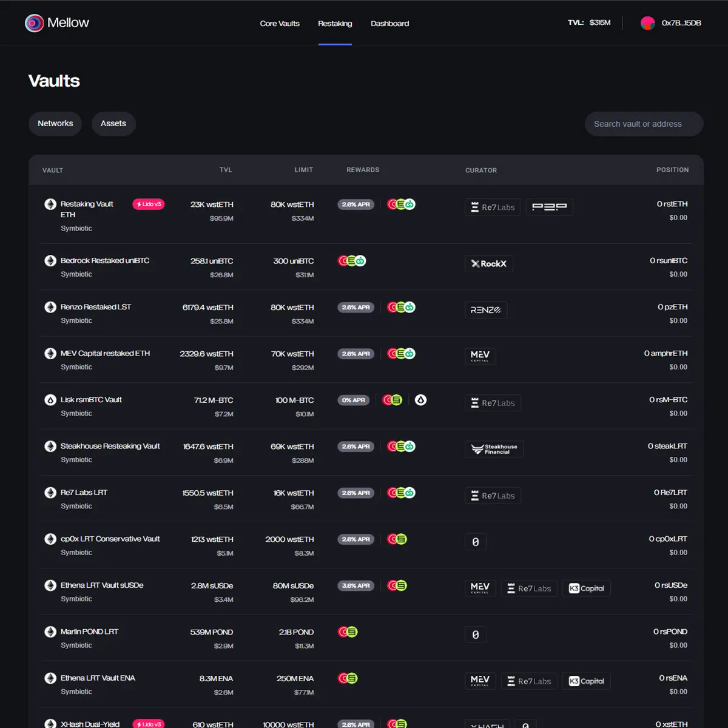The height and width of the screenshot is (728, 728).
Task: Click the Steakhouse Financial curator logo
Action: 494,449
